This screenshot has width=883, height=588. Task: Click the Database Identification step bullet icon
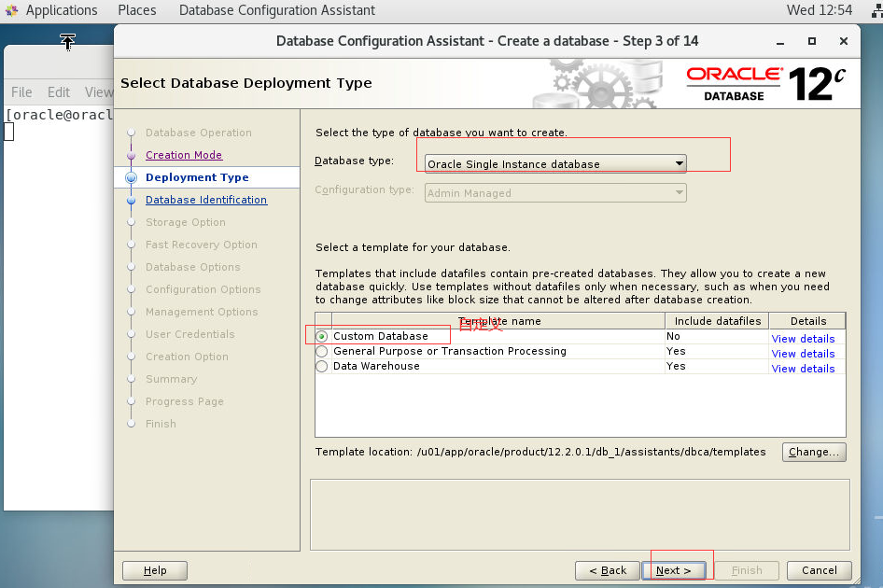pyautogui.click(x=132, y=201)
